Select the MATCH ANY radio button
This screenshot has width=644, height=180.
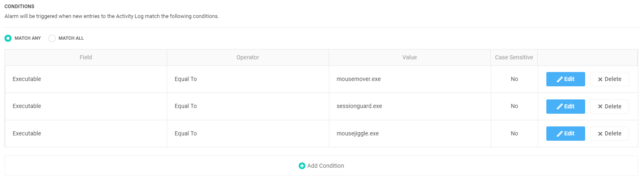[x=8, y=38]
